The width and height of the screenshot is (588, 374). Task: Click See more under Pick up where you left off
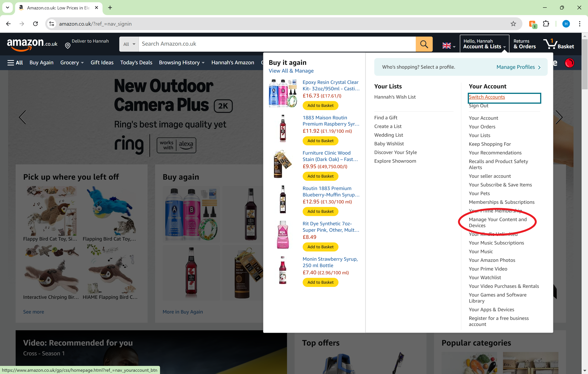click(x=34, y=312)
